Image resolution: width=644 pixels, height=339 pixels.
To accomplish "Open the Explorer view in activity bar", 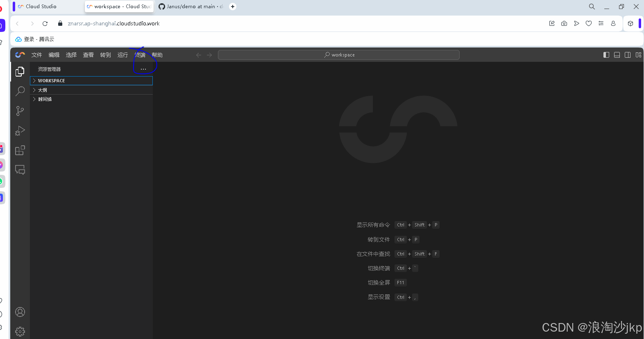I will (x=20, y=72).
